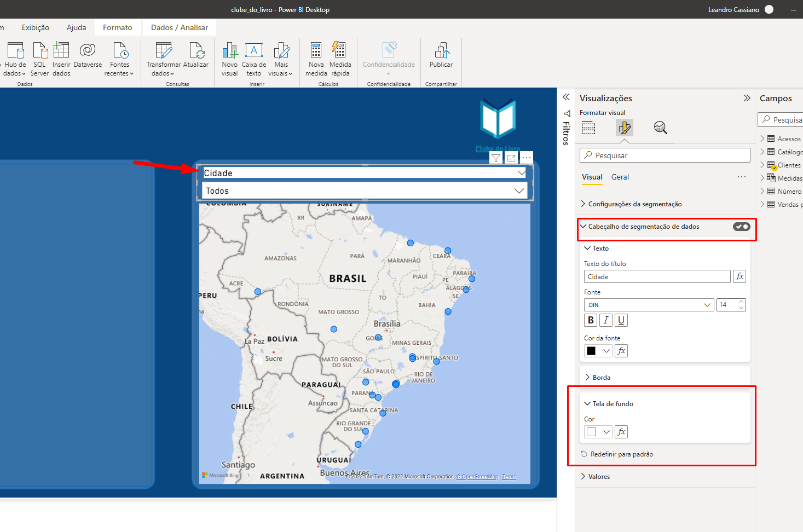Image resolution: width=803 pixels, height=532 pixels.
Task: Open the Dataverse connector
Action: (x=88, y=56)
